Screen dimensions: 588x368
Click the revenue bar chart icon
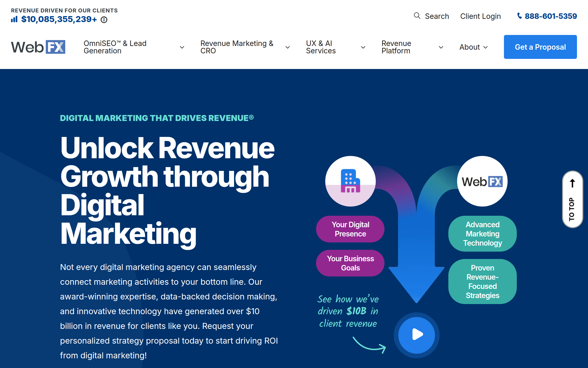point(14,19)
